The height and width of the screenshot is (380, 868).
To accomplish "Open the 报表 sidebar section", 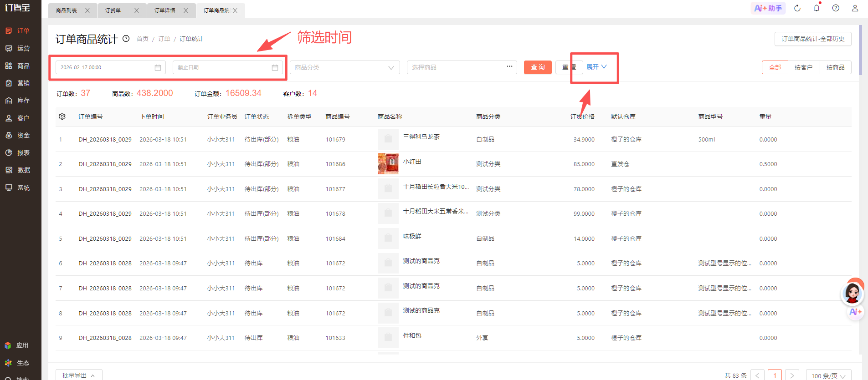I will point(17,152).
